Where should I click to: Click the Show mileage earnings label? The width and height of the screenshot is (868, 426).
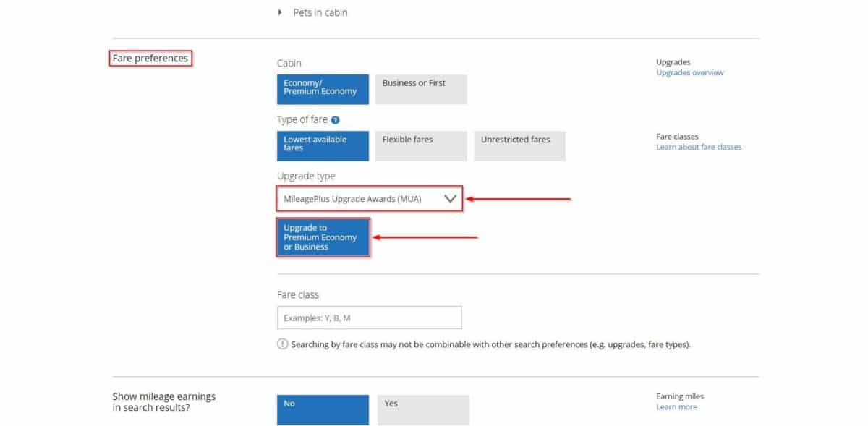[x=163, y=402]
